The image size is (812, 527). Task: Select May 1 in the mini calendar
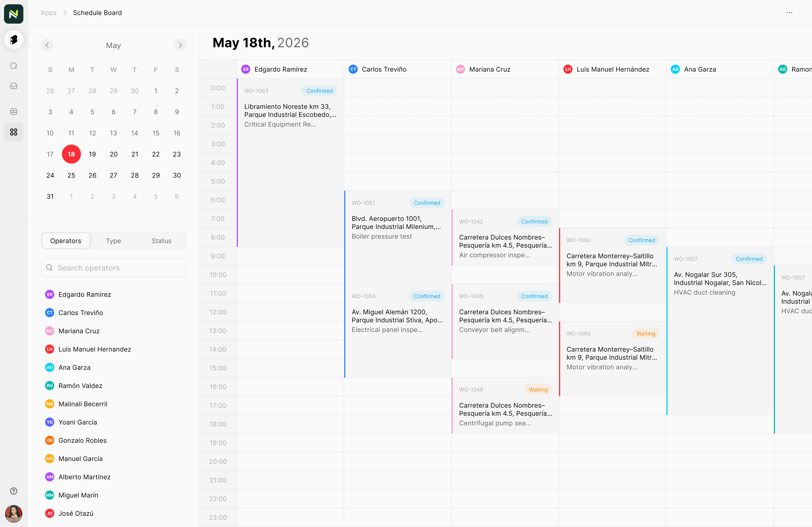[x=156, y=91]
